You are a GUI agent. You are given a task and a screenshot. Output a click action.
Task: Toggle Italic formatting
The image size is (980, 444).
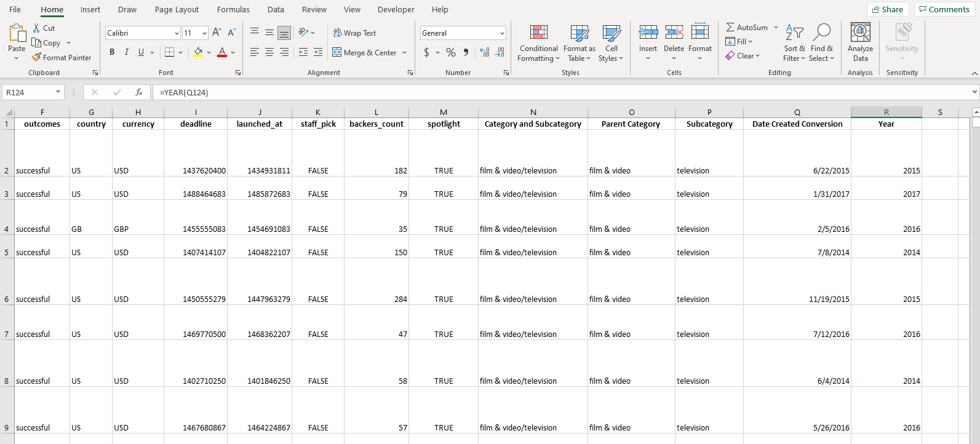point(127,52)
